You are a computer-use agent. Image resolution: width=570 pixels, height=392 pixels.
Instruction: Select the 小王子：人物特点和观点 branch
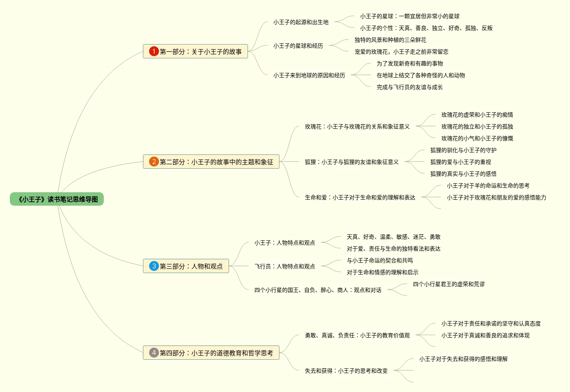pyautogui.click(x=285, y=243)
